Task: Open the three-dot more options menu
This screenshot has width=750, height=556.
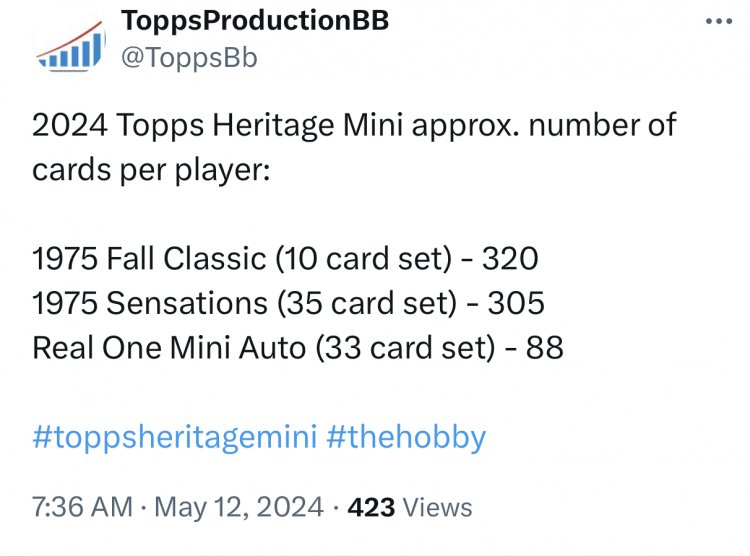Action: pos(719,22)
